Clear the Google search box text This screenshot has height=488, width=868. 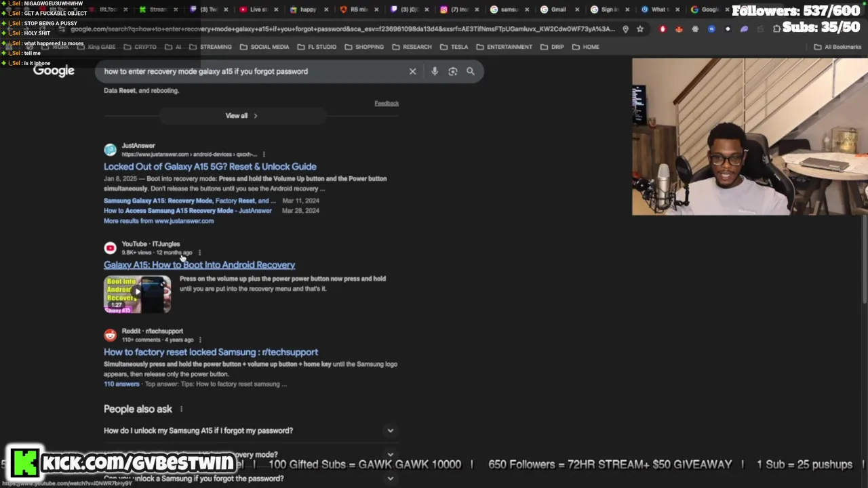click(x=412, y=71)
